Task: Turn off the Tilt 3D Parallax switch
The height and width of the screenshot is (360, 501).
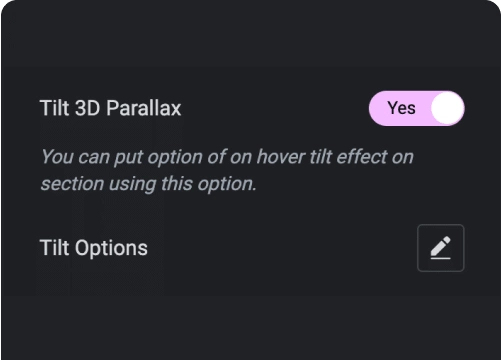Action: [x=417, y=108]
